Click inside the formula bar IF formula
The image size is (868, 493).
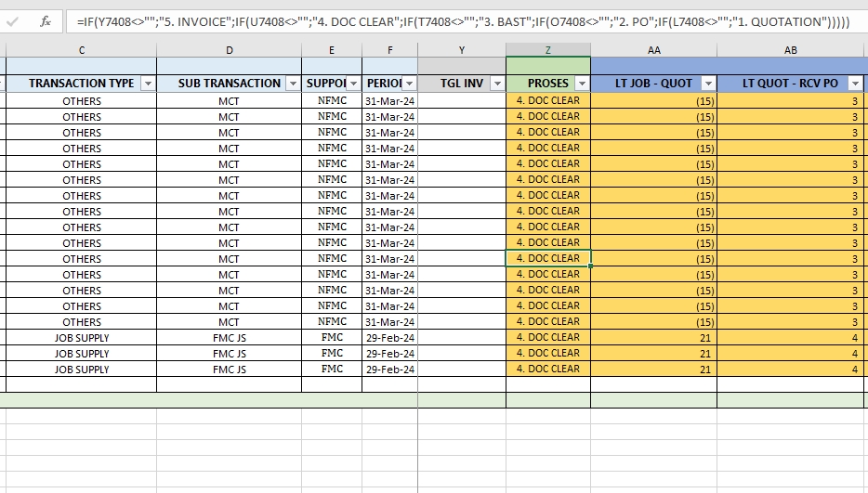click(x=463, y=21)
